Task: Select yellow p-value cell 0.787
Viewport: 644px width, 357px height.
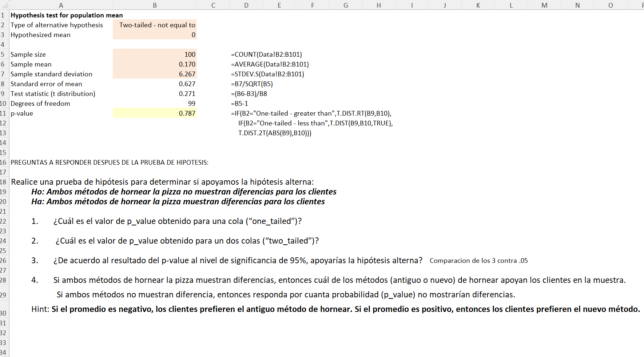Action: 155,113
